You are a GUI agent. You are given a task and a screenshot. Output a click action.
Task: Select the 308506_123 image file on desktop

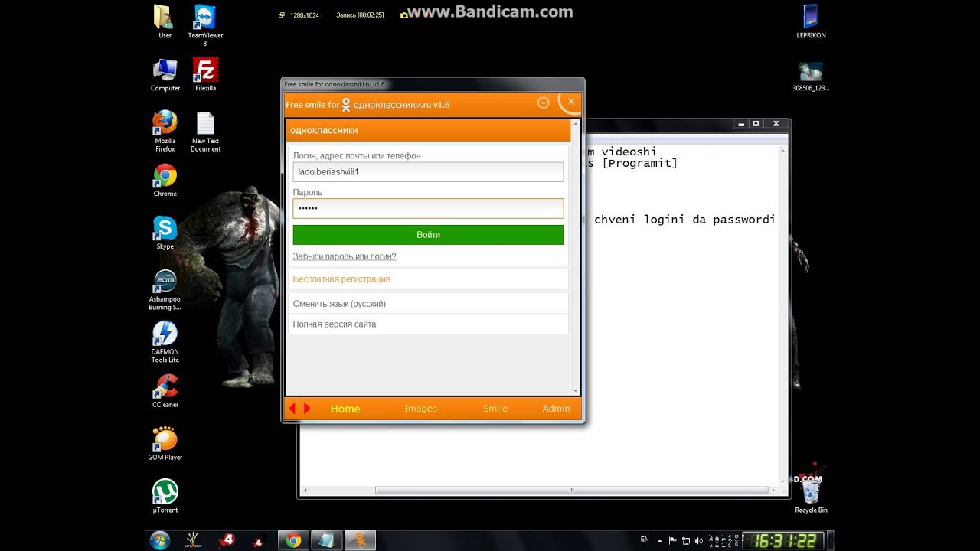(x=810, y=77)
